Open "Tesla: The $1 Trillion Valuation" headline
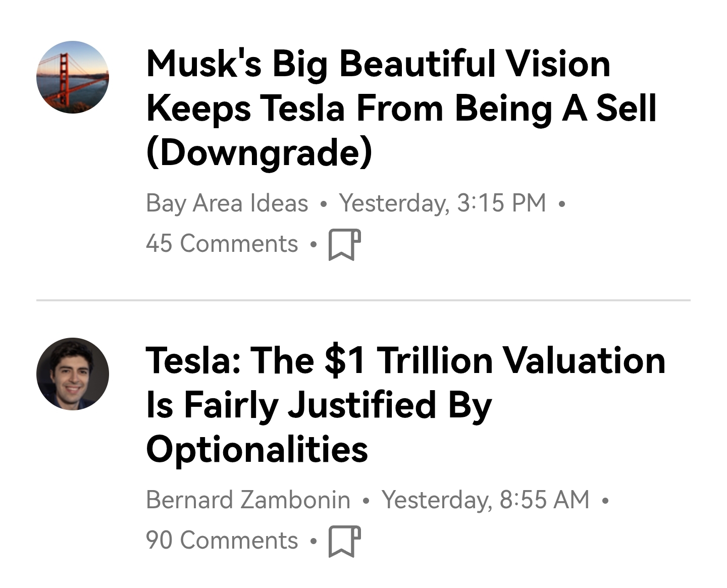This screenshot has height=588, width=727. (x=405, y=361)
